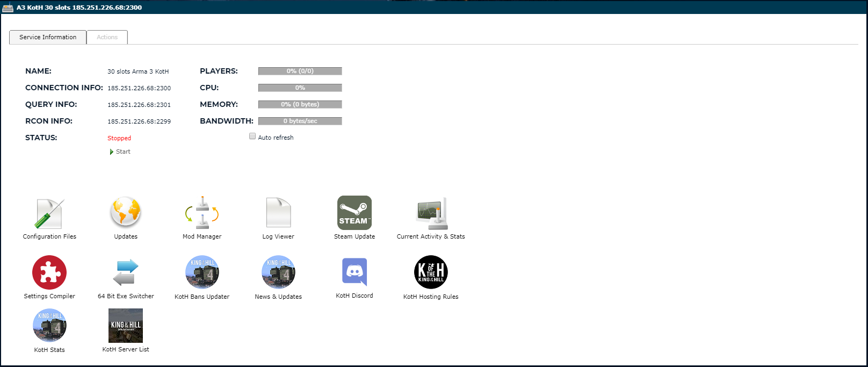The width and height of the screenshot is (868, 367).
Task: Open the Log Viewer
Action: (x=278, y=213)
